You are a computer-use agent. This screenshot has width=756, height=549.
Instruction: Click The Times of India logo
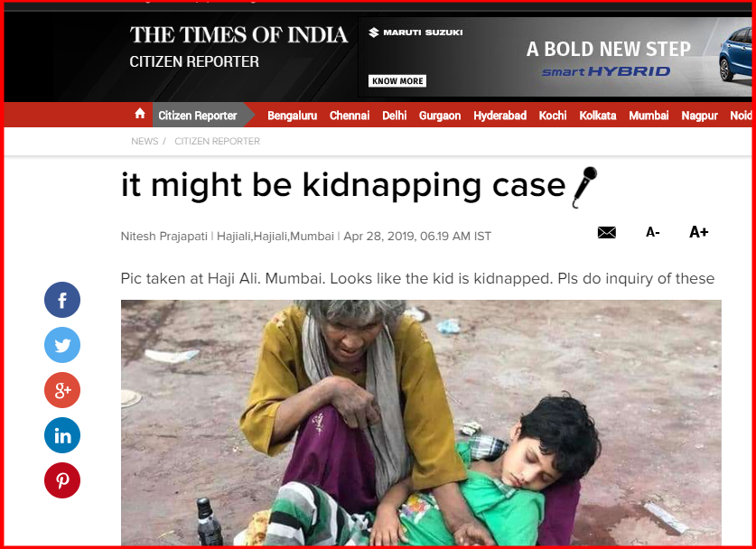[x=238, y=35]
